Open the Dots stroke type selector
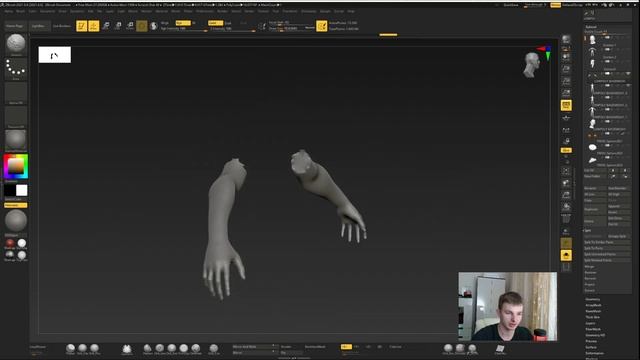 click(x=16, y=68)
